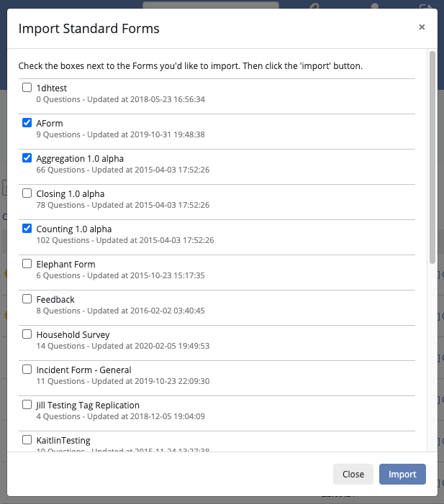Click the Elephant Form label
The width and height of the screenshot is (444, 504).
coord(65,264)
